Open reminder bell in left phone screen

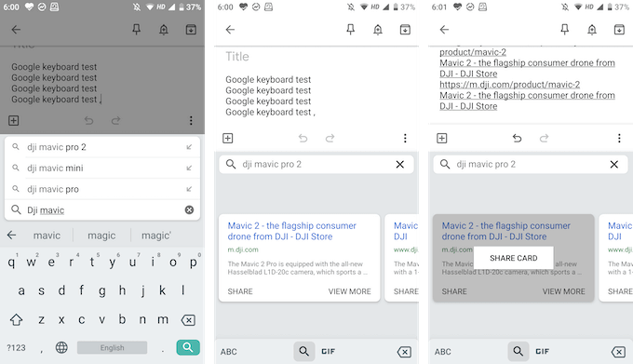click(164, 30)
